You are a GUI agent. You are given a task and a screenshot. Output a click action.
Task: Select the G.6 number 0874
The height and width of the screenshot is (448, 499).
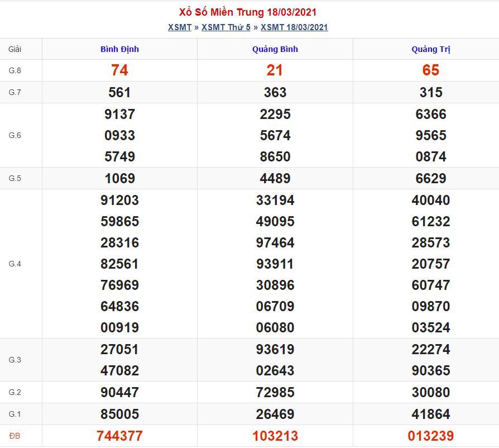coord(430,156)
